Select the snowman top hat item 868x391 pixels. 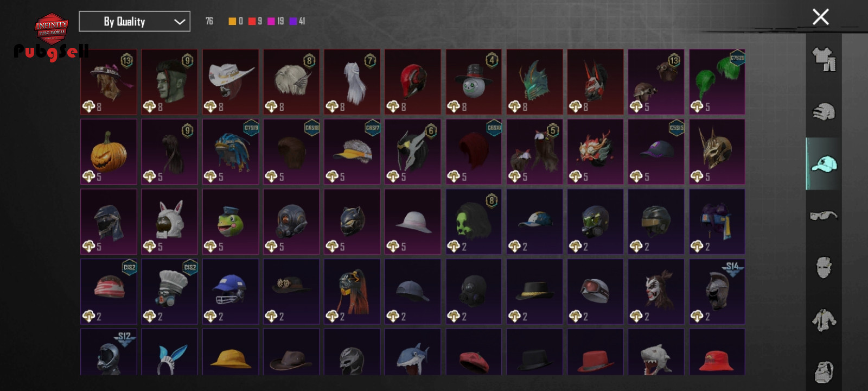coord(474,82)
